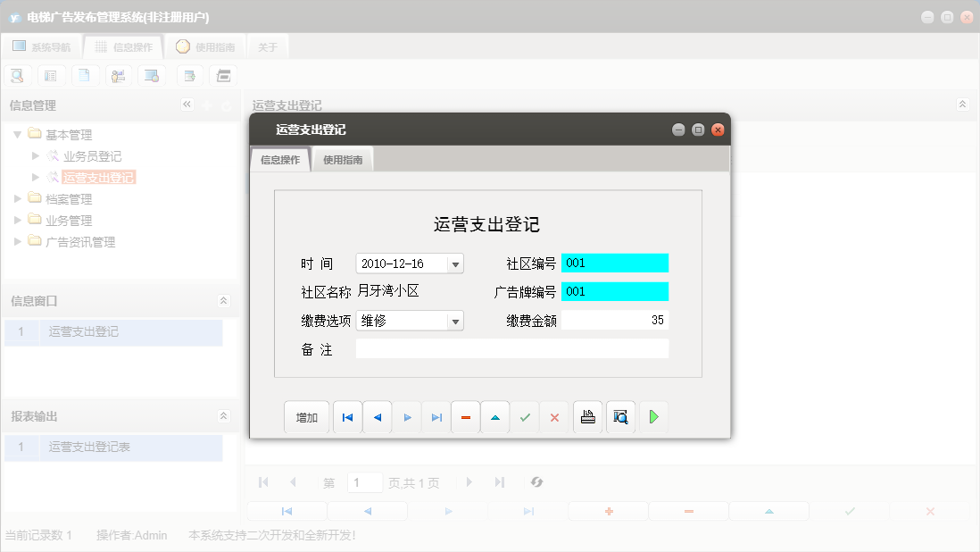Click the delete record button in the dialog
Viewport: 980px width, 552px height.
pyautogui.click(x=465, y=416)
